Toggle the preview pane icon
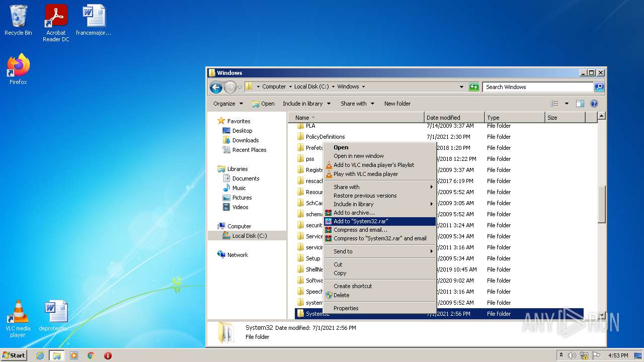This screenshot has width=644, height=362. pos(580,104)
